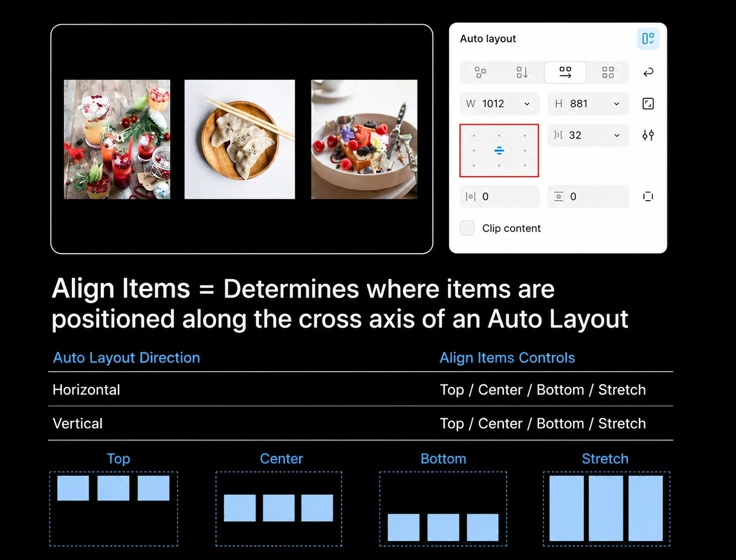
Task: Toggle the Clip content checkbox
Action: [467, 228]
